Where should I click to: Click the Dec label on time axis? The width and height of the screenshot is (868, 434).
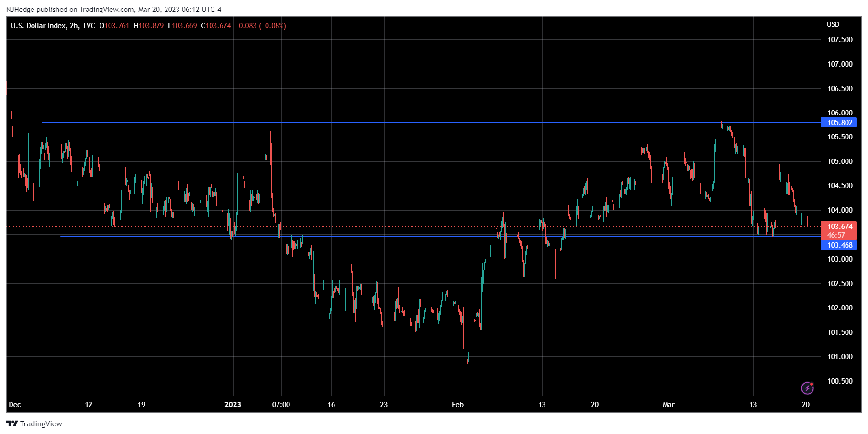click(x=15, y=405)
